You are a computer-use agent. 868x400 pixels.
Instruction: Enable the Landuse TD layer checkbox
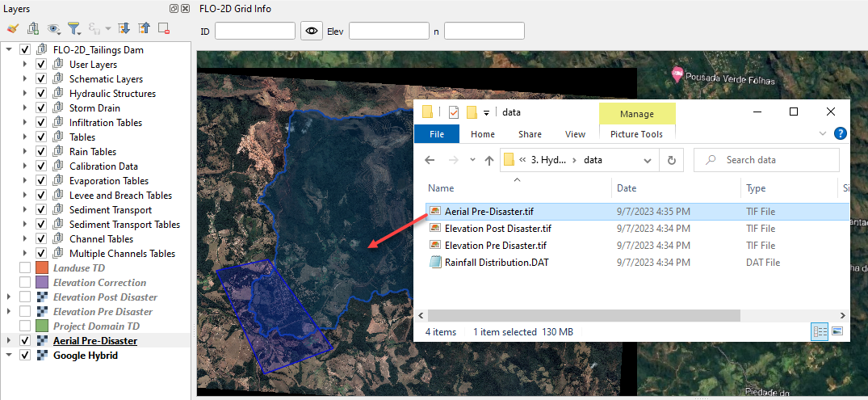25,268
